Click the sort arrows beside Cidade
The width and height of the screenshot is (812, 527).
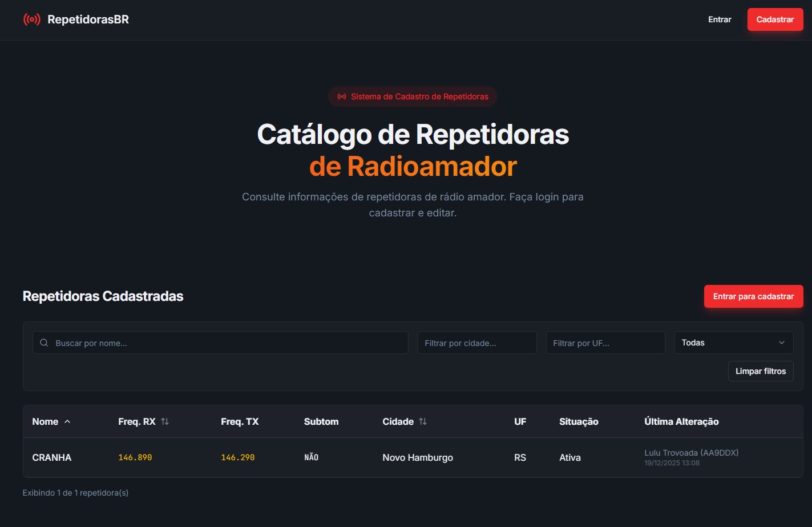[x=422, y=421]
